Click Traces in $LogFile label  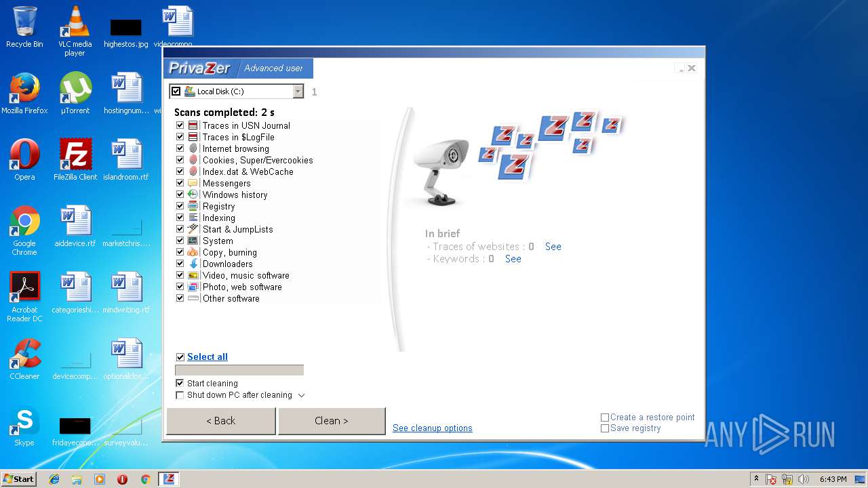[238, 137]
